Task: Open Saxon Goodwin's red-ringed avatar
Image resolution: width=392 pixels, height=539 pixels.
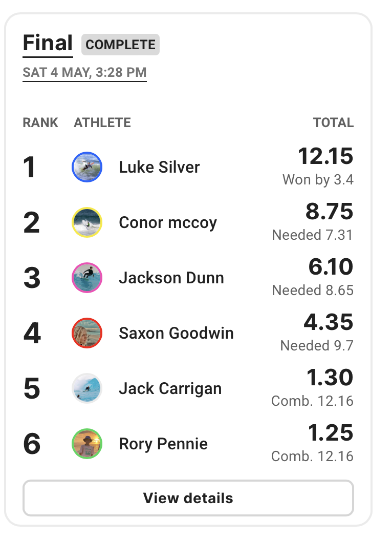Action: (87, 333)
